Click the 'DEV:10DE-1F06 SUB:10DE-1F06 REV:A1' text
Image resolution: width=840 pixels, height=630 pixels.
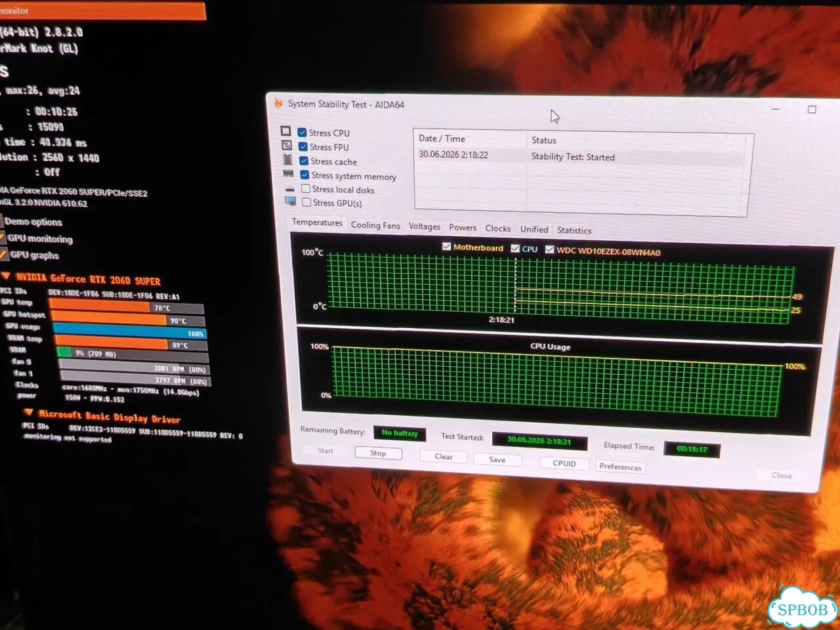pyautogui.click(x=114, y=295)
